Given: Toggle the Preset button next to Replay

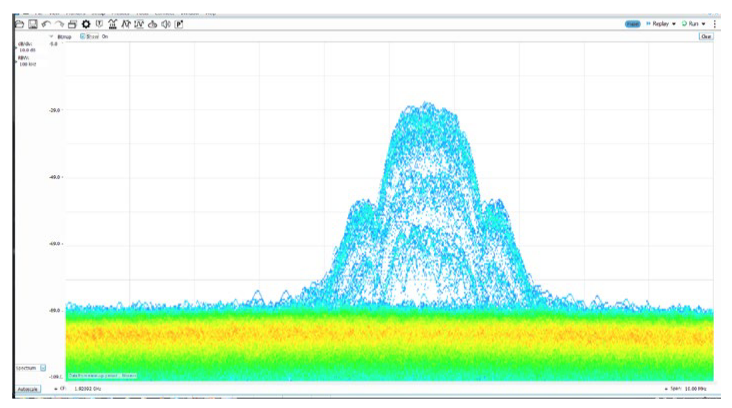Looking at the screenshot, I should click(632, 23).
